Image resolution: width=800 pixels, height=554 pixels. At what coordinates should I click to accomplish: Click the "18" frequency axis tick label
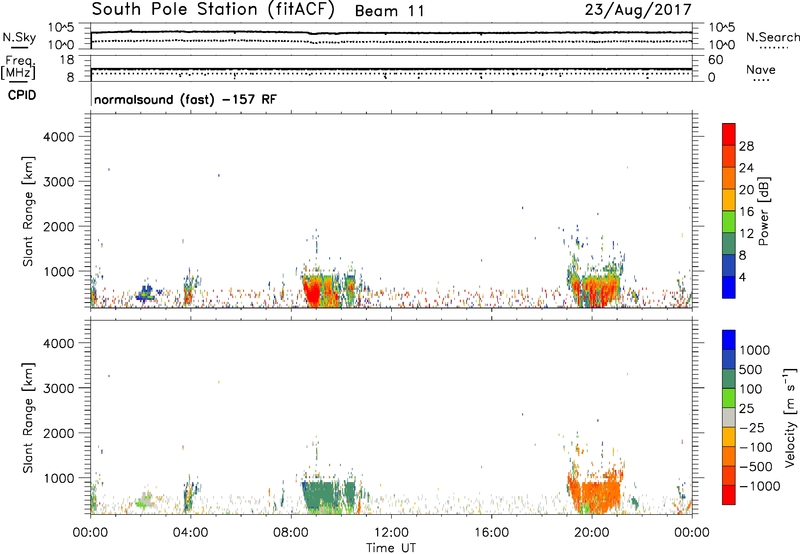click(67, 60)
